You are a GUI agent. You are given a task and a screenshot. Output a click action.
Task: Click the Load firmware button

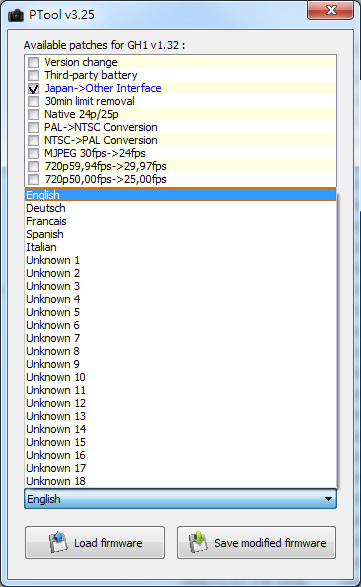(95, 542)
